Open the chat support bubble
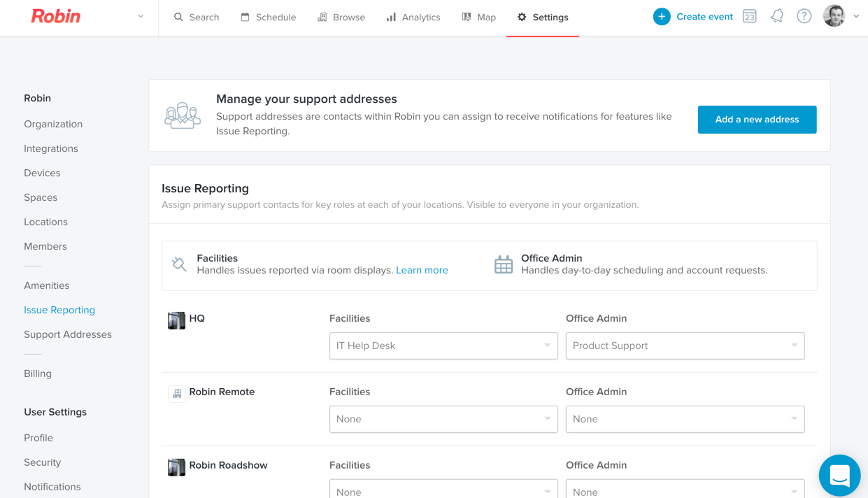Viewport: 868px width, 498px height. pyautogui.click(x=839, y=476)
